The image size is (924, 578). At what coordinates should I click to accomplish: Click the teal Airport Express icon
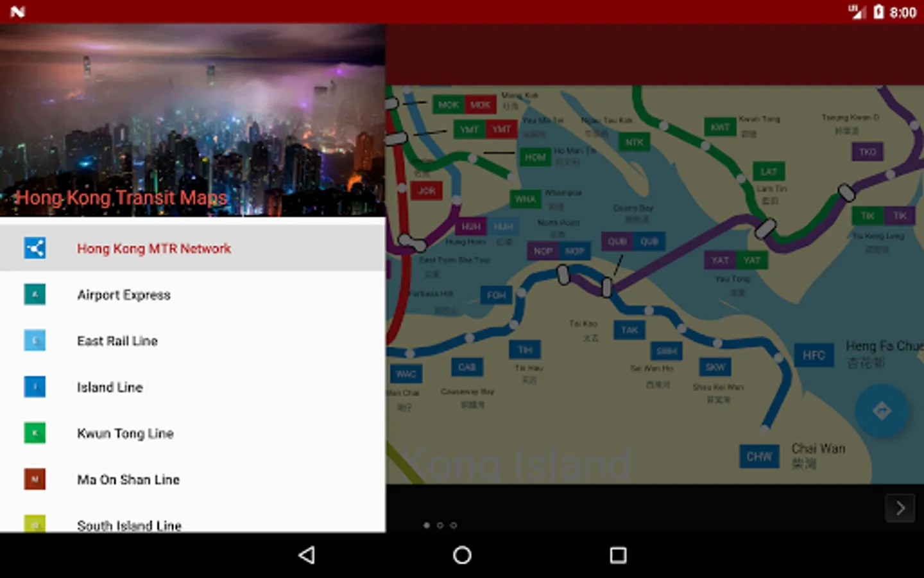35,295
